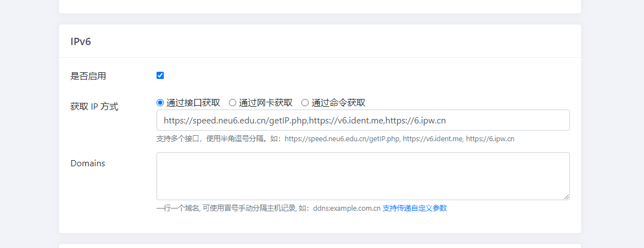Click the 一行一个域名 hint text
Screen dimensions: 644x248
click(269, 208)
